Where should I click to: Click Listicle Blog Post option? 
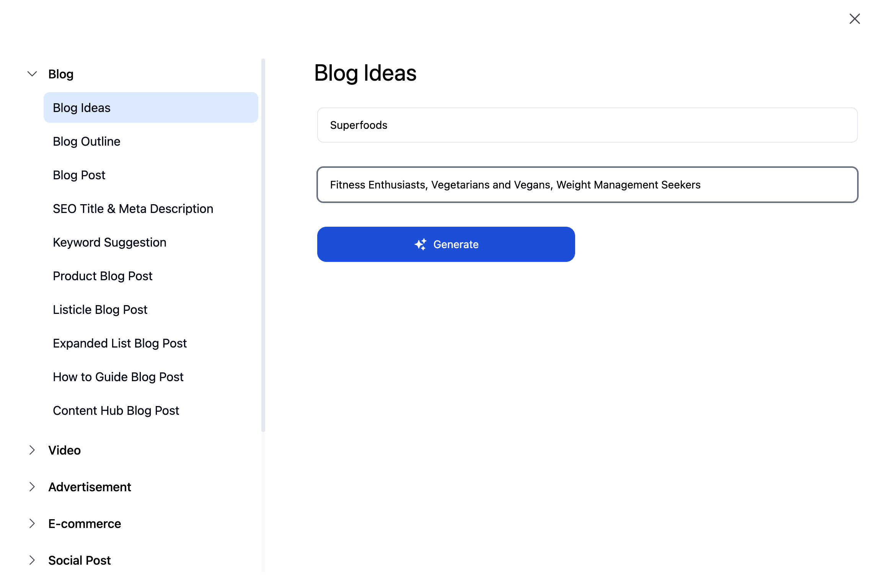100,310
